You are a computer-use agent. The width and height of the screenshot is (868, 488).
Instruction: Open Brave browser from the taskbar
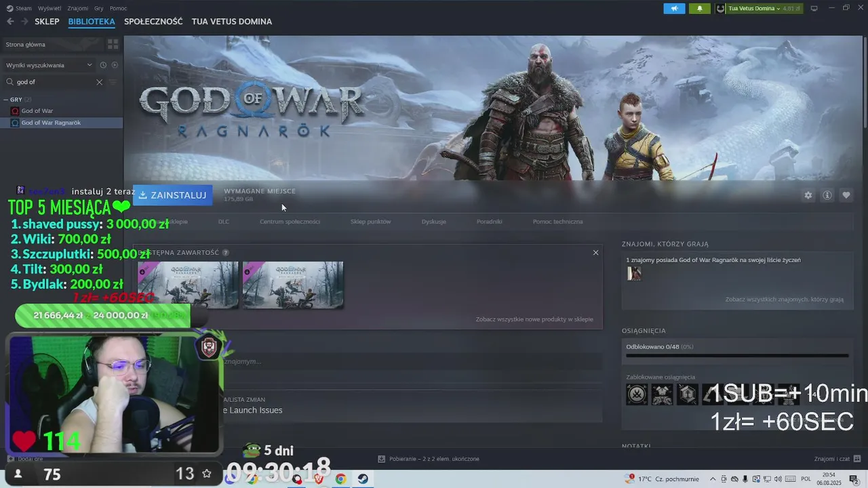[x=319, y=479]
